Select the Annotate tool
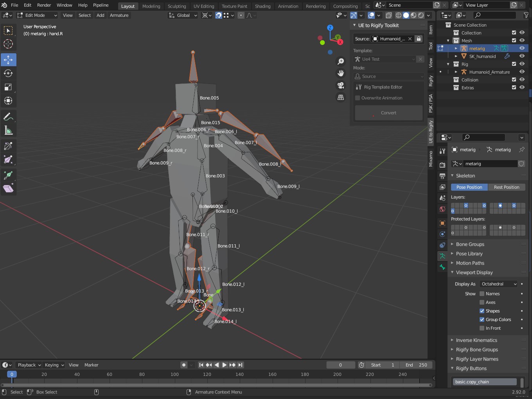The width and height of the screenshot is (532, 399). coord(8,116)
